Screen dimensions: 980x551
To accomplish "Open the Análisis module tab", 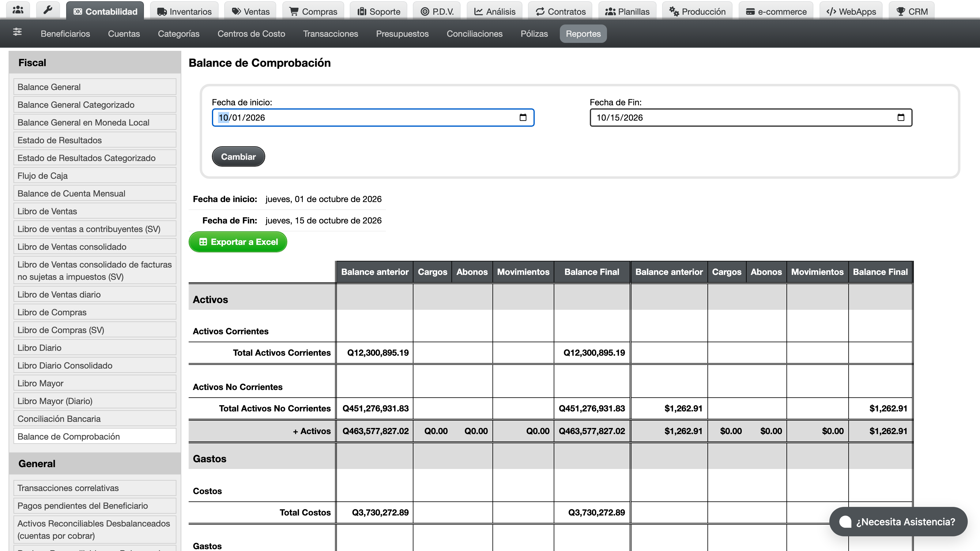I will (495, 11).
